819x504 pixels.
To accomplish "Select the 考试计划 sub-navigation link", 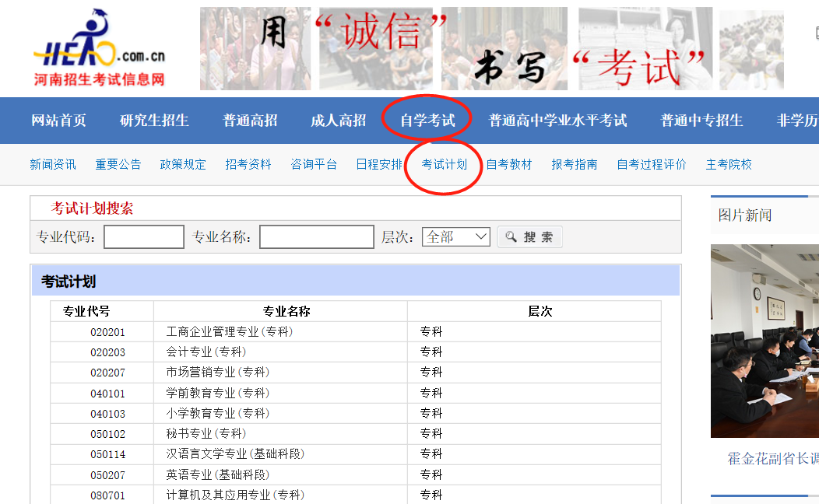I will point(444,164).
